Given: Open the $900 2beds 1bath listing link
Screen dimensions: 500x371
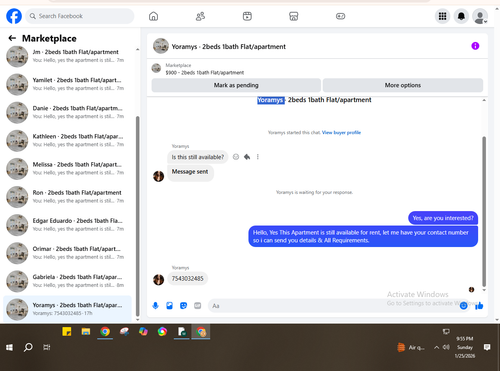Looking at the screenshot, I should click(205, 73).
